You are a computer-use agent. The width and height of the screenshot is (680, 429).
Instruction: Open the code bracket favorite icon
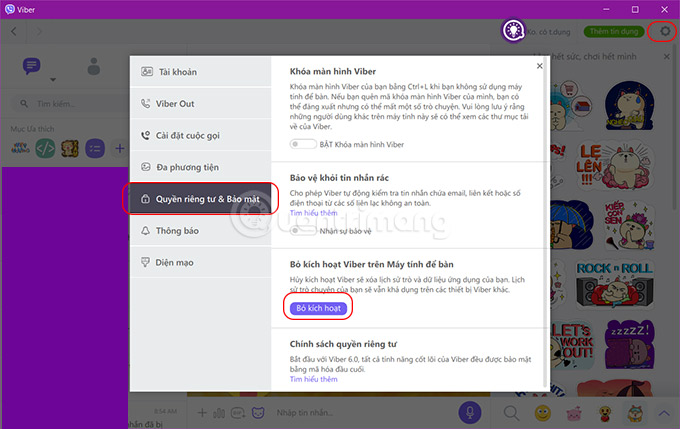tap(45, 149)
